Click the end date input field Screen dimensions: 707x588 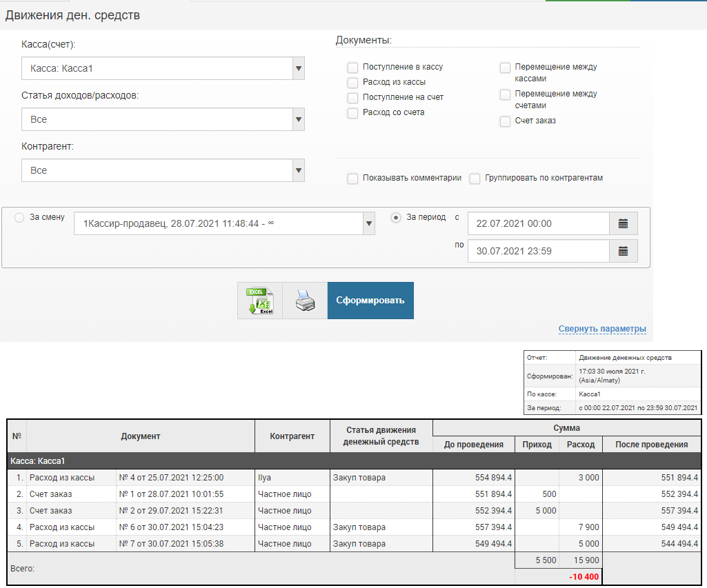point(538,251)
